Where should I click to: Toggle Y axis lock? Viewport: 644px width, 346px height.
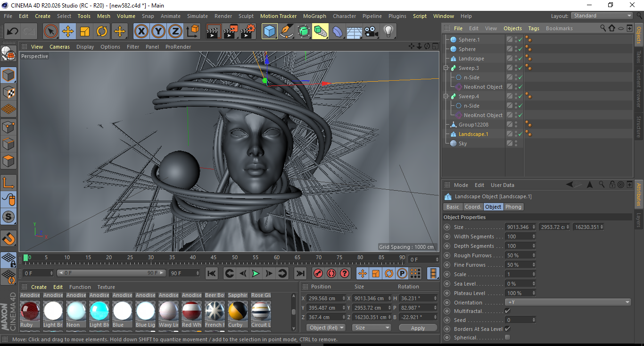pos(158,32)
